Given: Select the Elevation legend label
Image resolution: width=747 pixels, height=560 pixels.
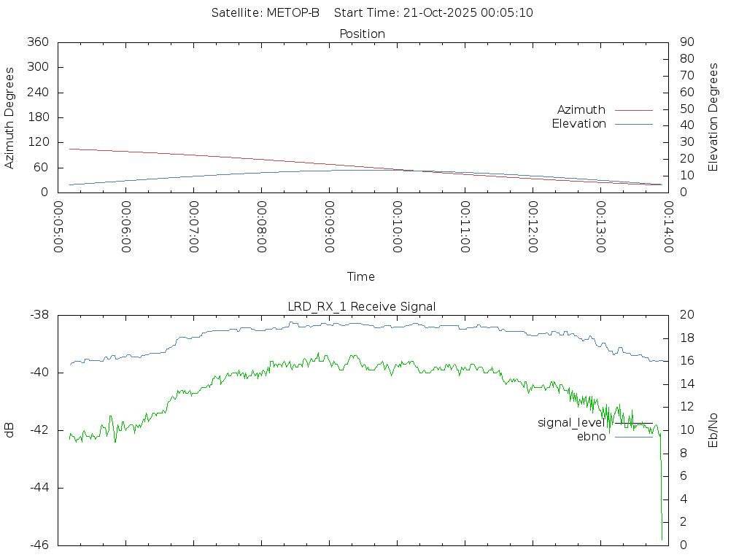Looking at the screenshot, I should [x=578, y=124].
